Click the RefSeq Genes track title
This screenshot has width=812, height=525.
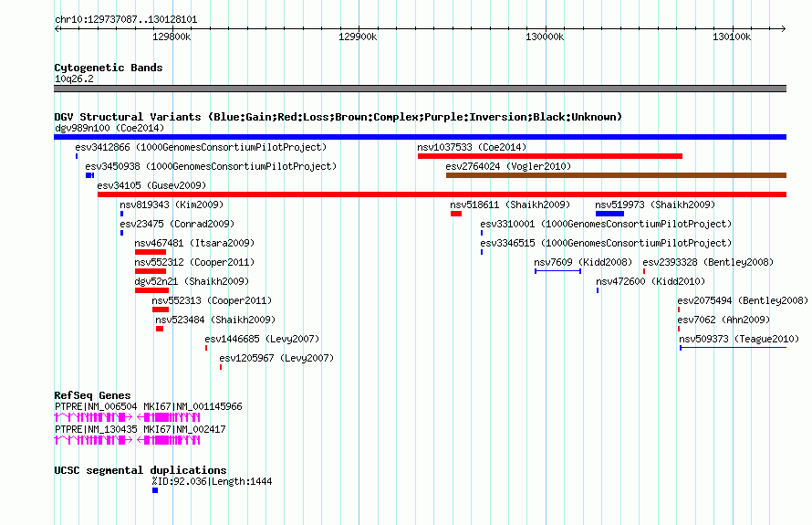pos(92,395)
